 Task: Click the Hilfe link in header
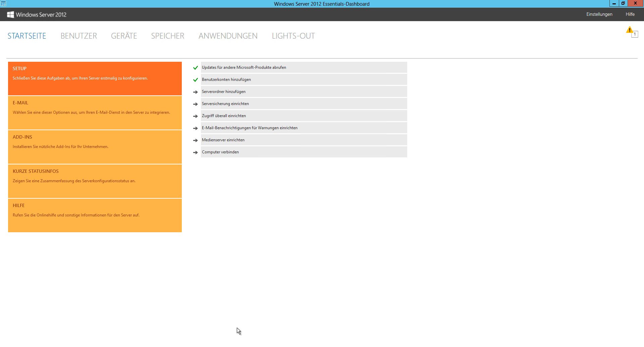pos(630,14)
